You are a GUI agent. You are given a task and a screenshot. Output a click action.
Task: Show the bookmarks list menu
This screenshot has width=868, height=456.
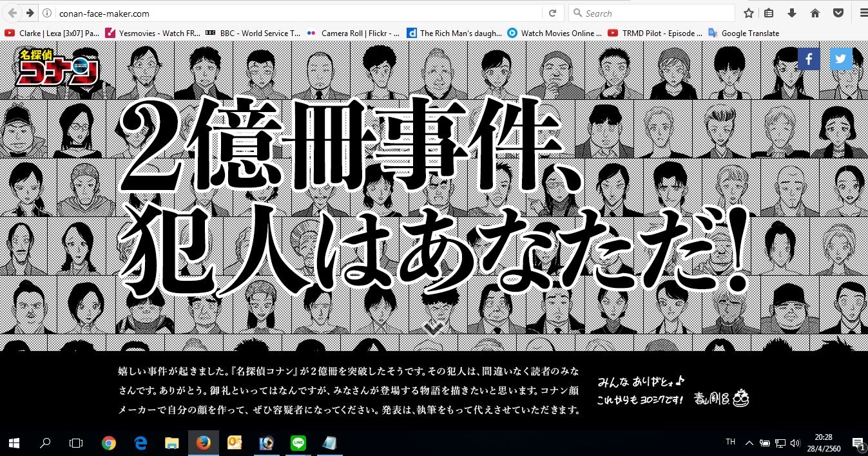click(769, 13)
